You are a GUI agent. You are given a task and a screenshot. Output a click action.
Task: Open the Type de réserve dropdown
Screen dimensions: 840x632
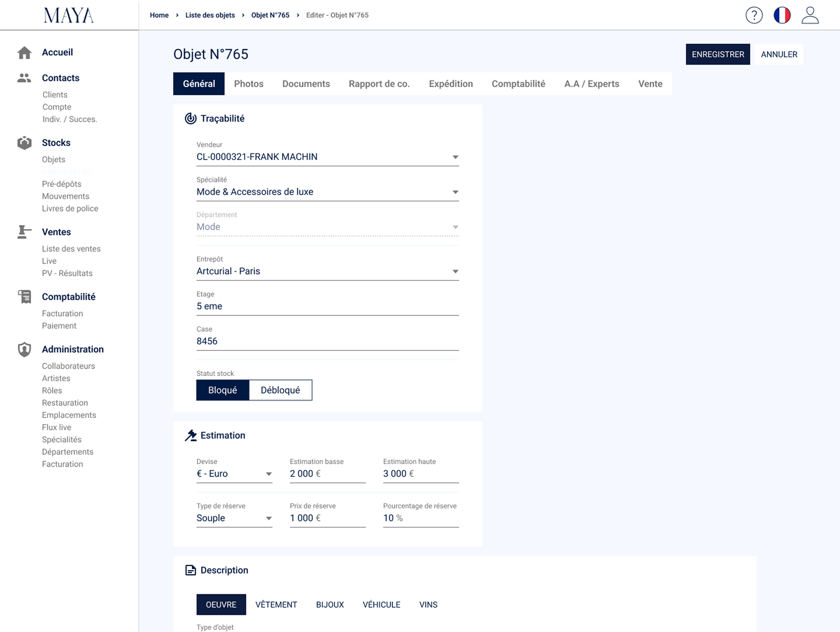(x=234, y=518)
